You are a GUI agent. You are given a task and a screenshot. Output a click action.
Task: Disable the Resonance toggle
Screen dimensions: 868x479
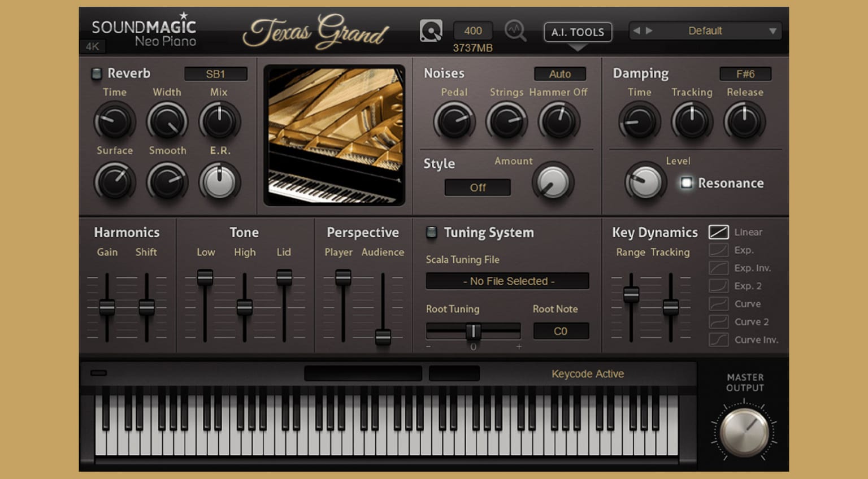point(686,182)
